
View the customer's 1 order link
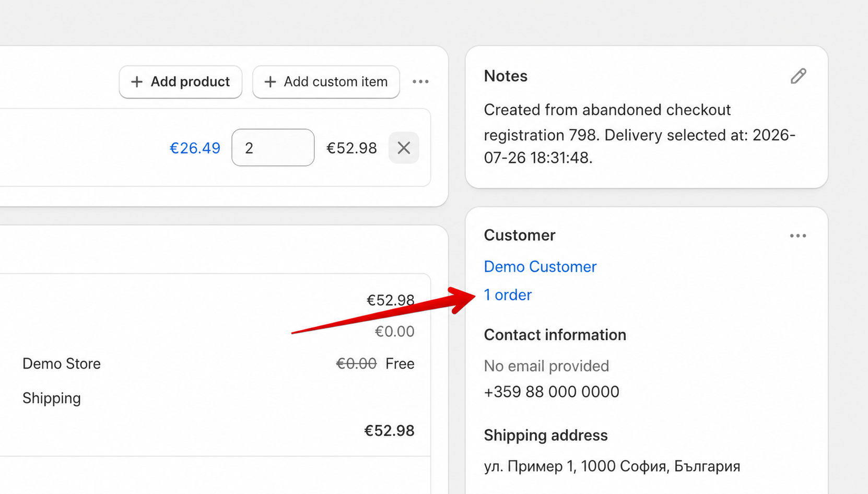[x=508, y=295]
